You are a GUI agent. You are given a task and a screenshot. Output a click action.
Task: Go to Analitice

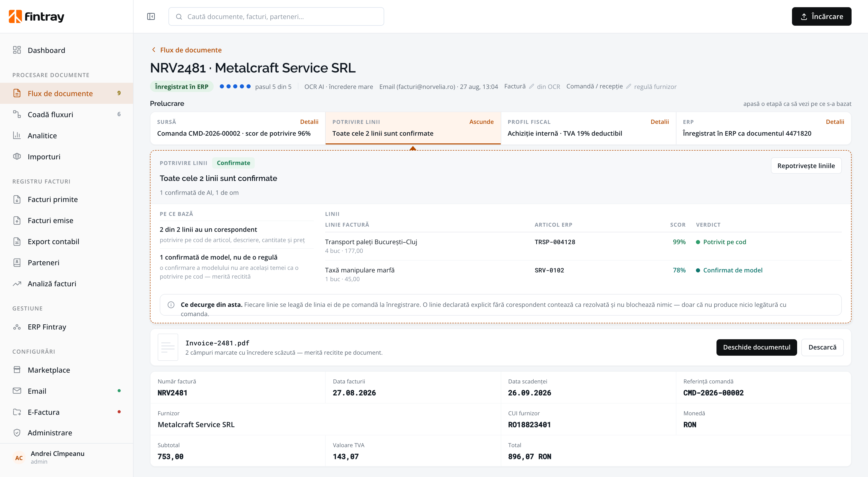pos(67,135)
